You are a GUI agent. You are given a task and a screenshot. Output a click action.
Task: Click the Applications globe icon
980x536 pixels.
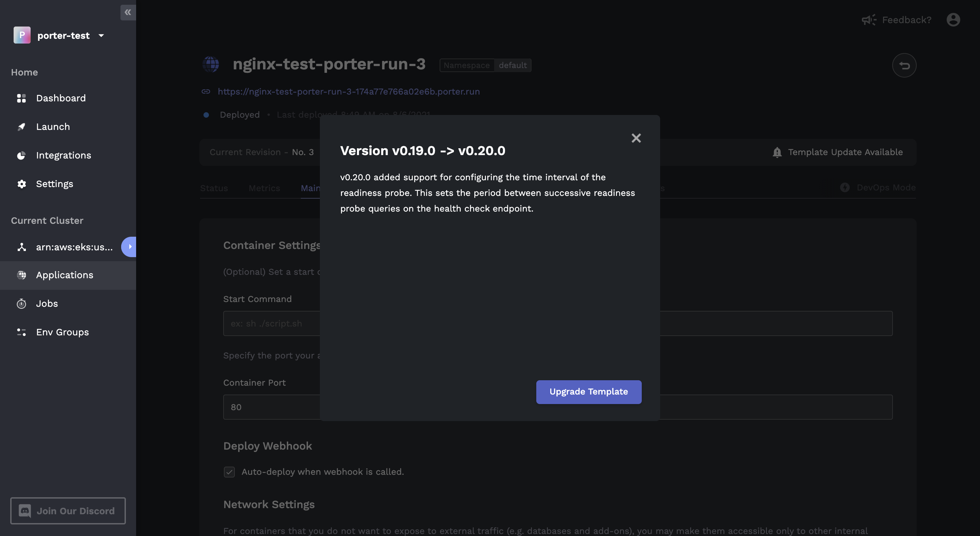tap(21, 275)
